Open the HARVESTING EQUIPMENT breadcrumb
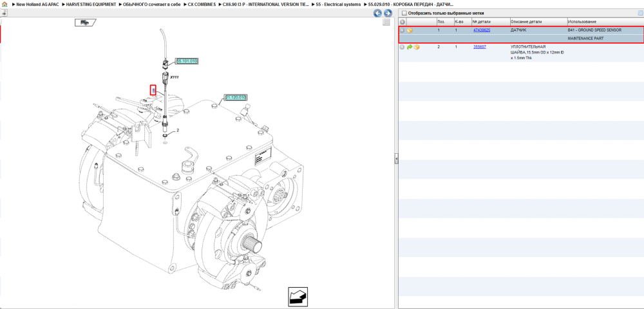This screenshot has height=309, width=644. click(x=91, y=4)
